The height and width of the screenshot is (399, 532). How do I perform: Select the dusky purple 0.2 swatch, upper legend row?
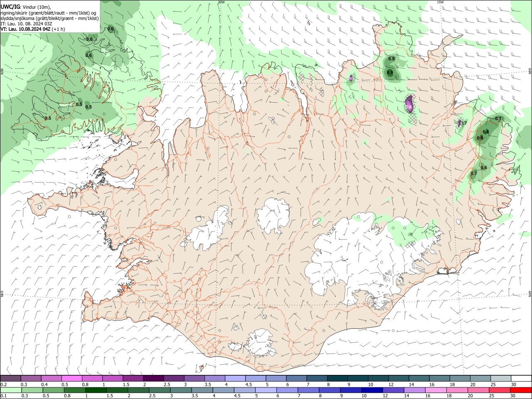click(10, 379)
